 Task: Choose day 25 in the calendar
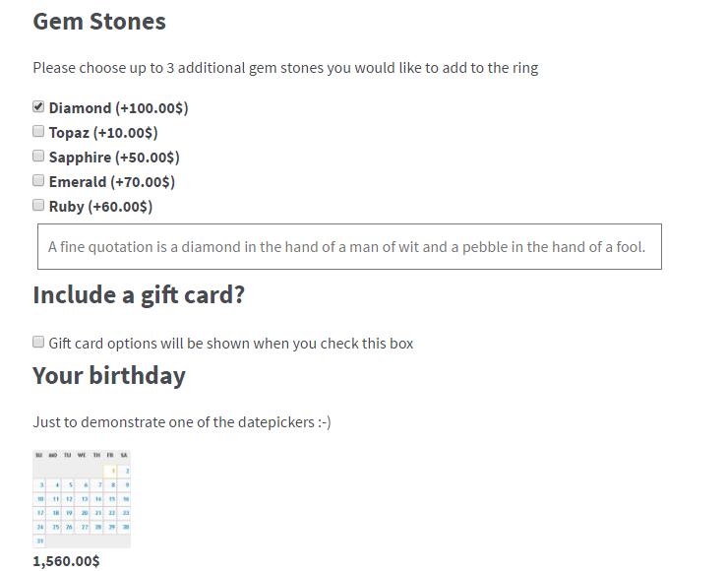[x=53, y=528]
